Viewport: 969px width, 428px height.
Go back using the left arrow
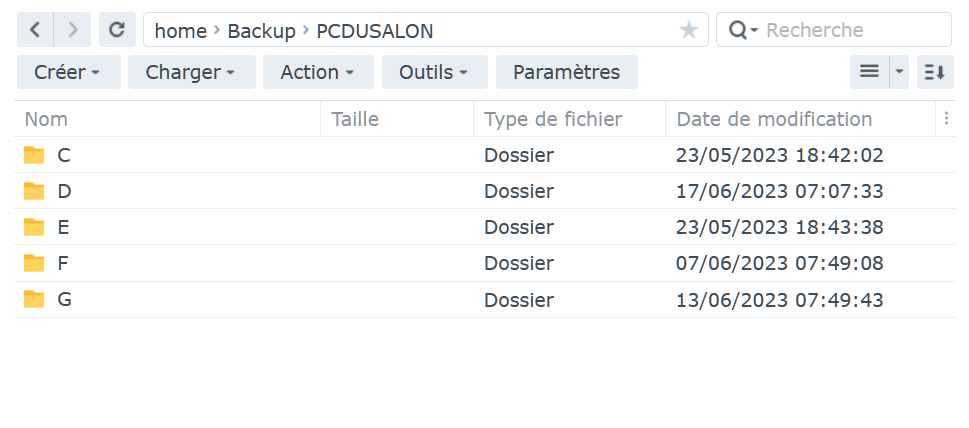click(x=35, y=30)
